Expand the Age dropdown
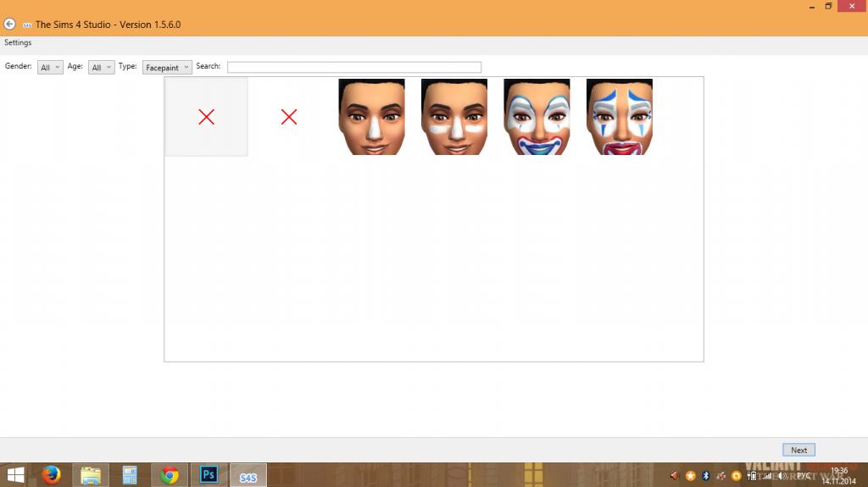 point(101,68)
